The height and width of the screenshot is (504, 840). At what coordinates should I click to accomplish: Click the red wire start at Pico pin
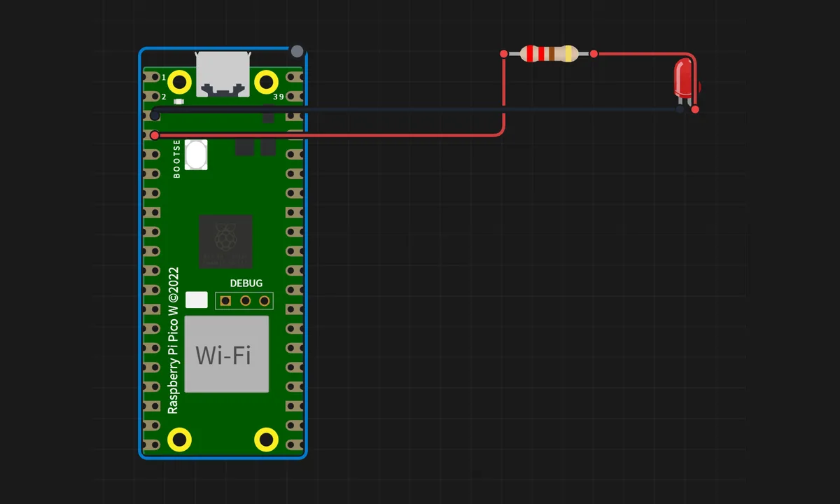pyautogui.click(x=155, y=135)
